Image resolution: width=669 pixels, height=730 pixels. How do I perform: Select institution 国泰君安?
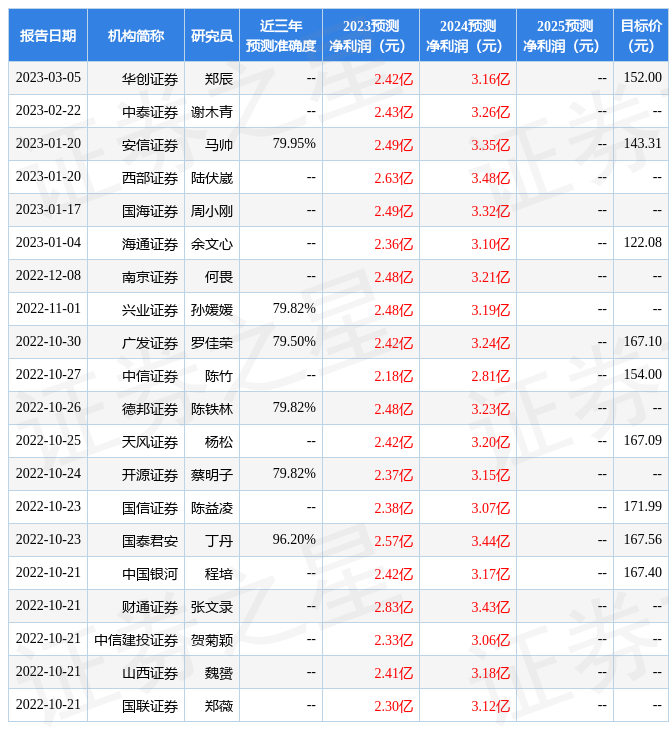pyautogui.click(x=150, y=541)
